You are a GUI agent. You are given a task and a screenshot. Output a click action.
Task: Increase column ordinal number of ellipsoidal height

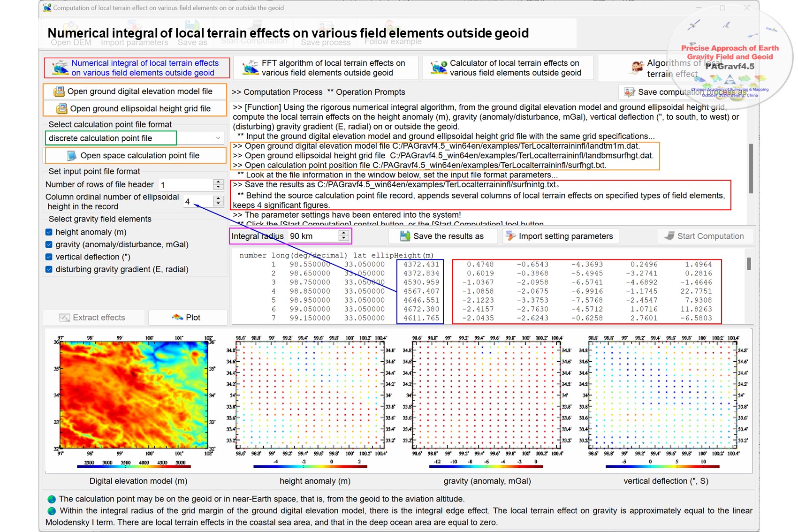point(218,198)
